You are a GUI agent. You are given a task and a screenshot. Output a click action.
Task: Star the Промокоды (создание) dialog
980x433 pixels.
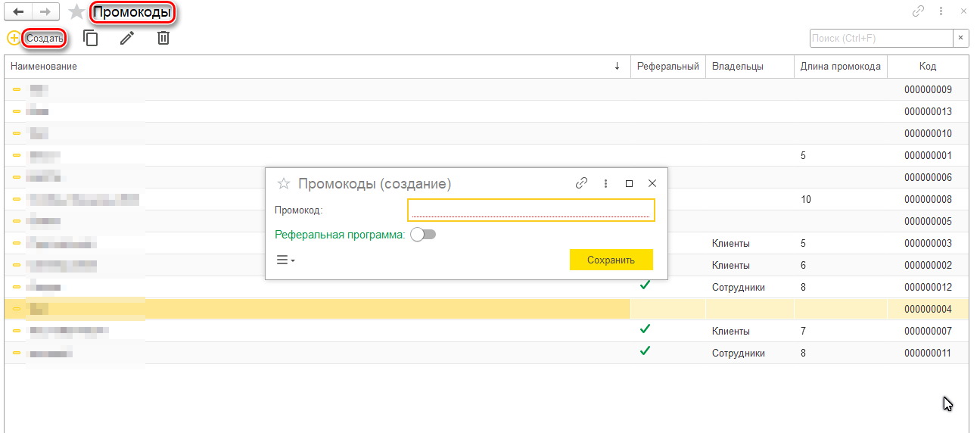(x=284, y=183)
